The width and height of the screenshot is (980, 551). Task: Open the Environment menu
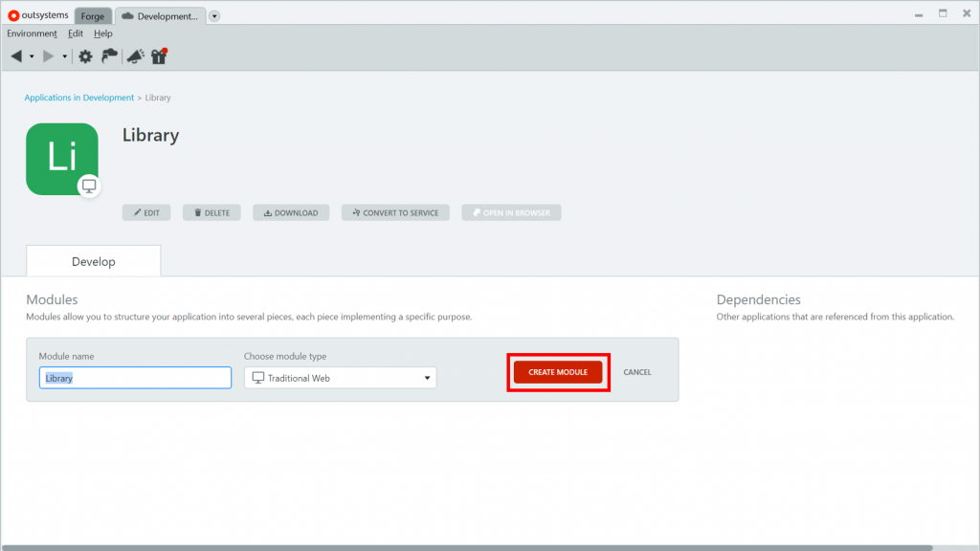(x=32, y=33)
